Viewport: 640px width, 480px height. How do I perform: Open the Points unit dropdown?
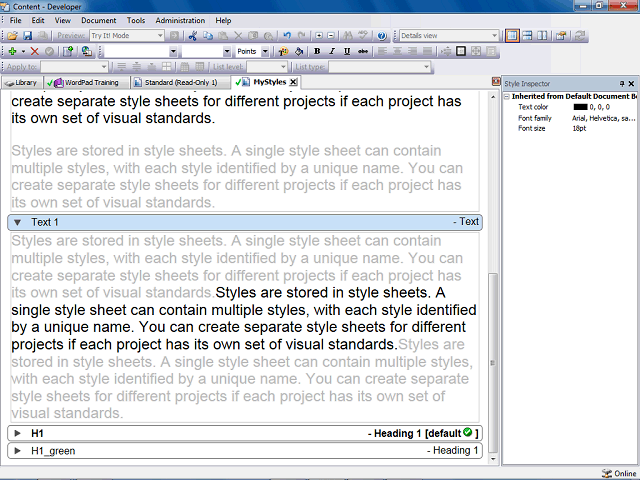[x=265, y=51]
